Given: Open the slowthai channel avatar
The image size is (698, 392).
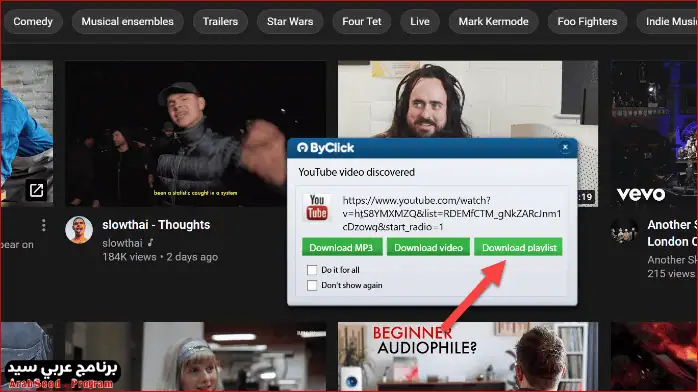Looking at the screenshot, I should click(x=79, y=230).
